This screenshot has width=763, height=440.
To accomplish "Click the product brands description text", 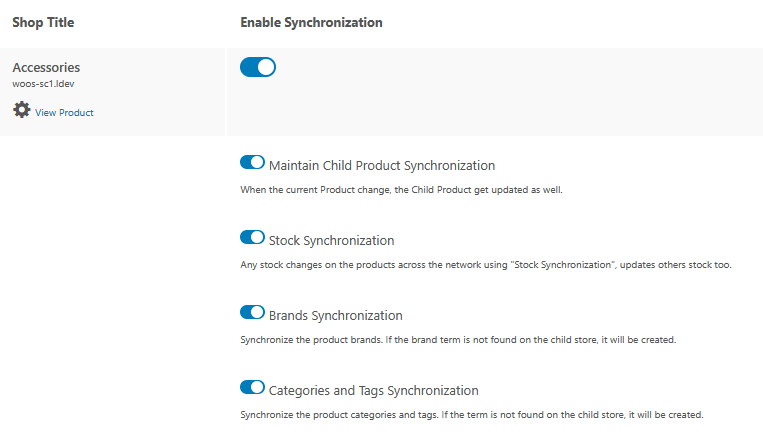I will (x=458, y=340).
